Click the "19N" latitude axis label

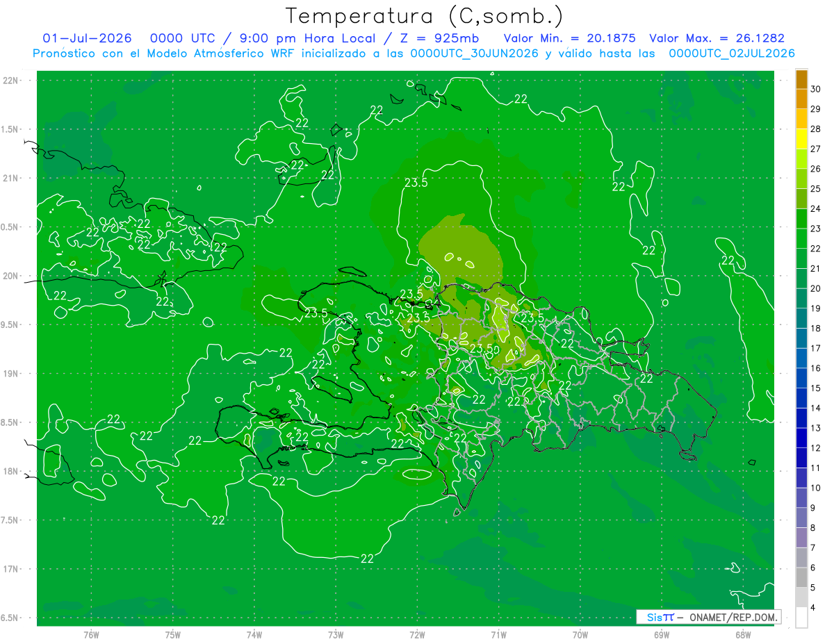[12, 374]
